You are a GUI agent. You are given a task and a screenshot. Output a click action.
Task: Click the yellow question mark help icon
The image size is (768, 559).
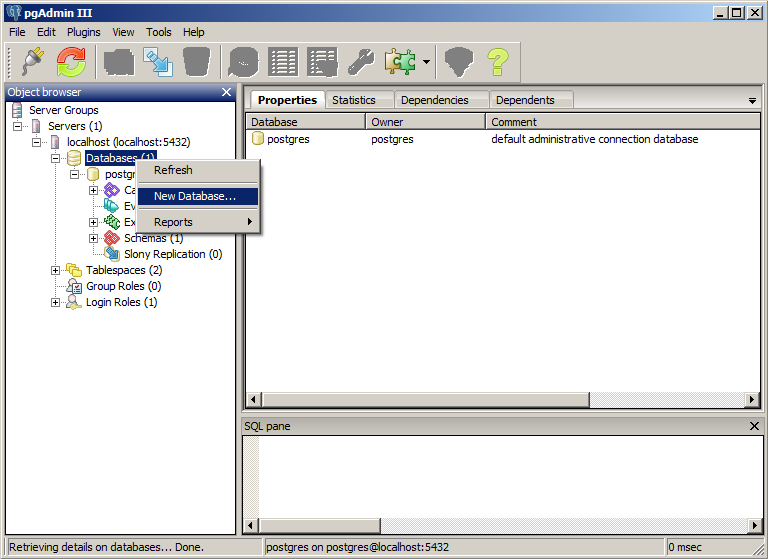point(498,62)
